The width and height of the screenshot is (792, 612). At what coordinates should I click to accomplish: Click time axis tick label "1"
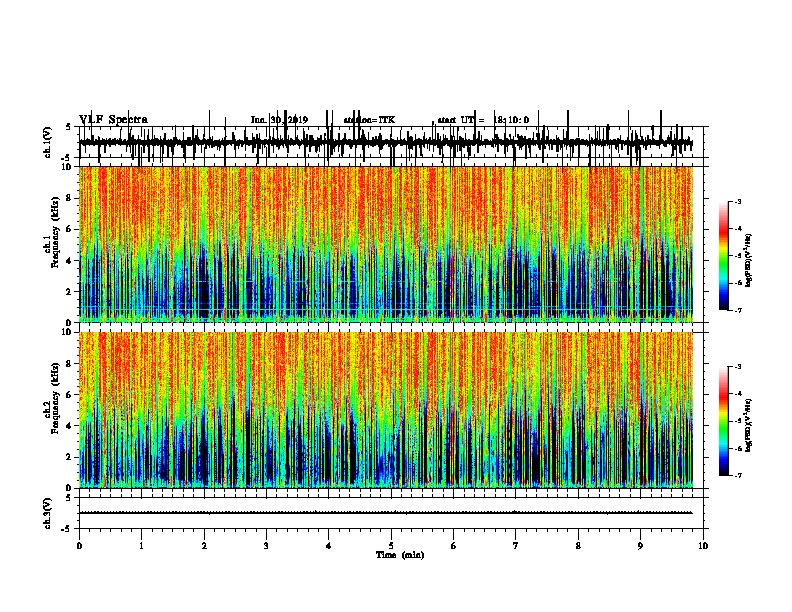pyautogui.click(x=141, y=546)
